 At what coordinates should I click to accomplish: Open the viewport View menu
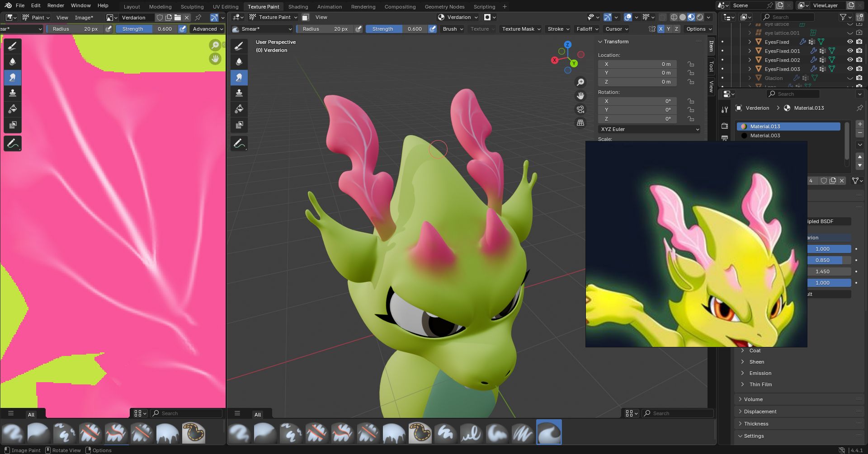(x=321, y=17)
